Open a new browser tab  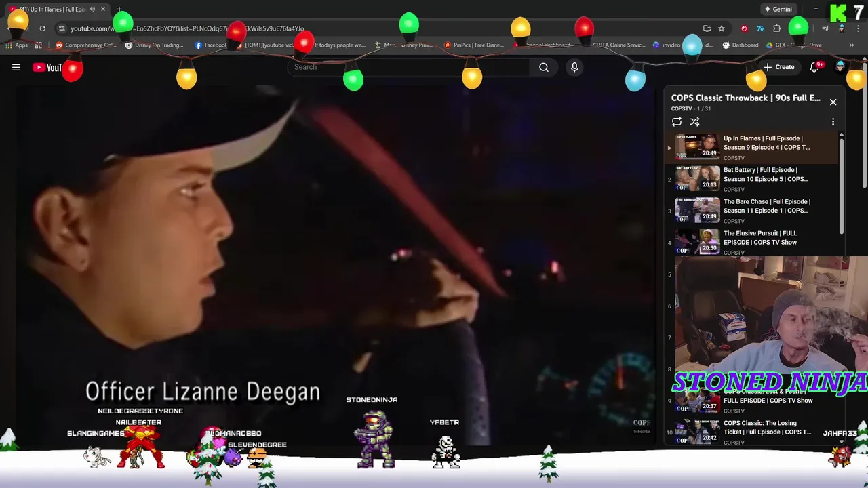pos(119,9)
